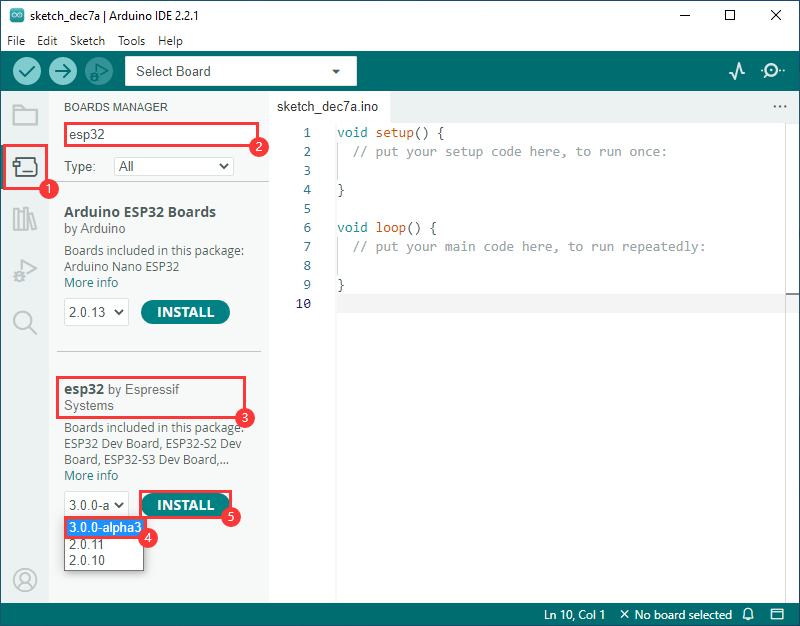The height and width of the screenshot is (626, 800).
Task: Click the BOARDS MANAGER panel heading
Action: (x=116, y=107)
